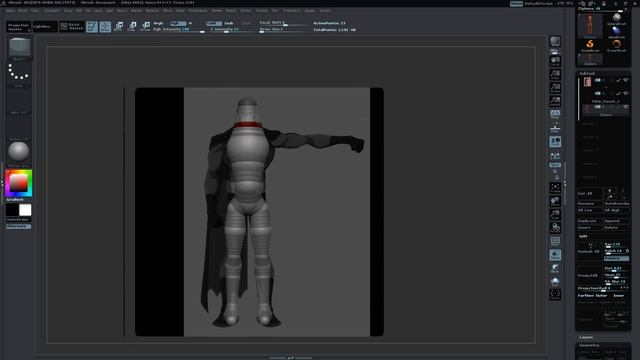Toggle the Floor grid icon
The width and height of the screenshot is (640, 360).
coord(555,128)
